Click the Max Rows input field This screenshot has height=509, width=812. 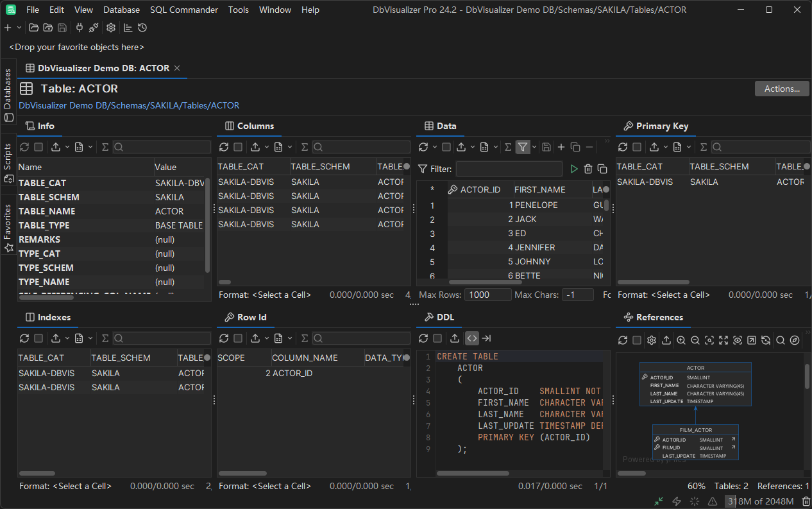point(487,295)
